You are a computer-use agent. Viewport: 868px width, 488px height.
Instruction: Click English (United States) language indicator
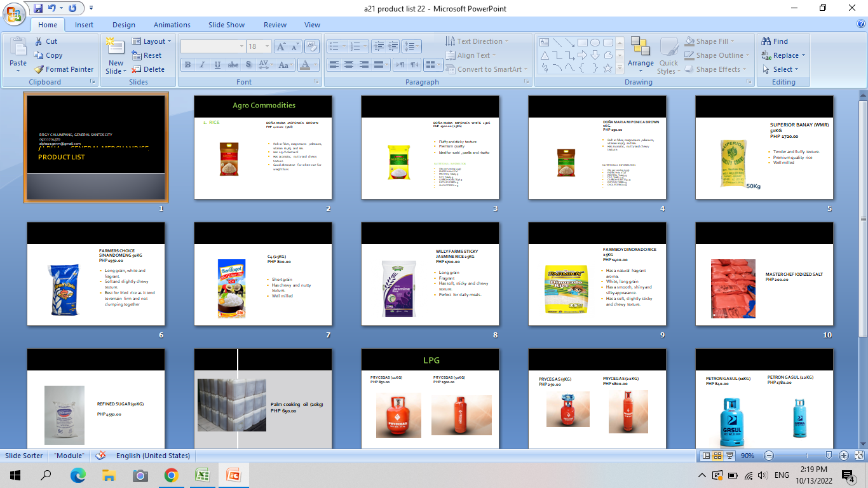153,456
